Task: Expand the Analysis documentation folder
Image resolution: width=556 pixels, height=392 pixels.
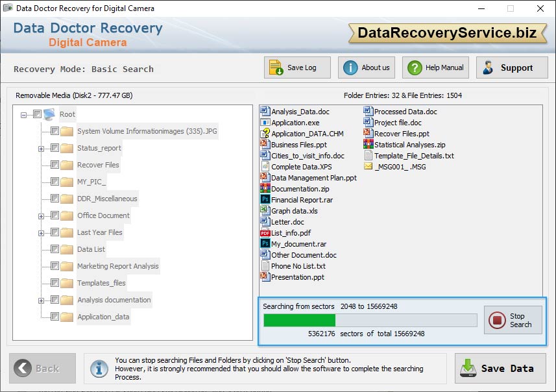Action: click(41, 300)
